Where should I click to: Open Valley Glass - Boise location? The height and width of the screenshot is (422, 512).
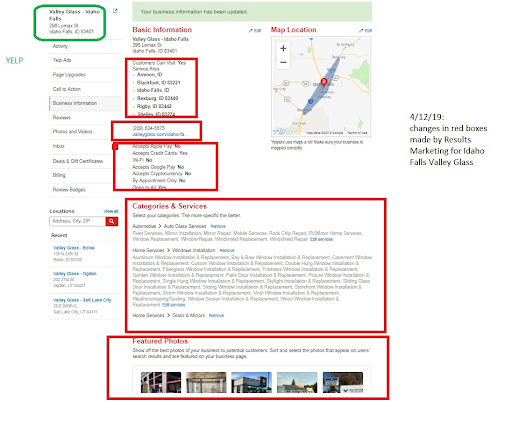tap(74, 248)
